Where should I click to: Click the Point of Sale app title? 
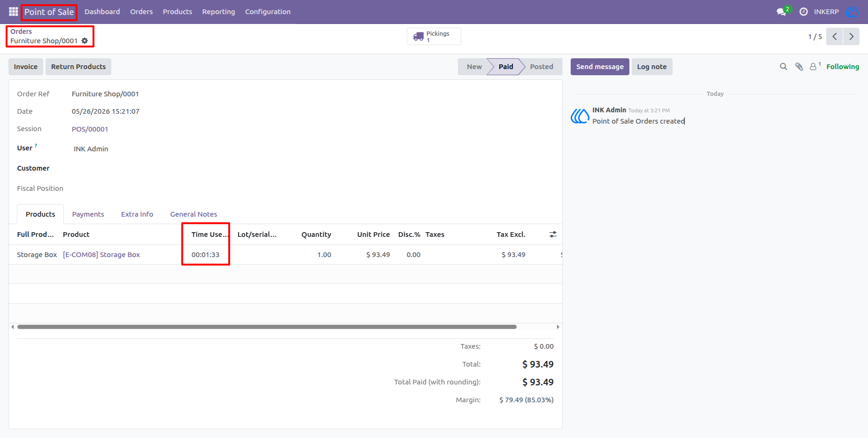49,12
